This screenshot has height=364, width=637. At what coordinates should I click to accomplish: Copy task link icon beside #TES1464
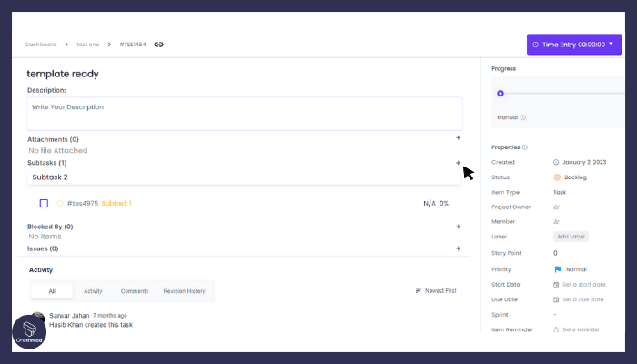(x=159, y=45)
